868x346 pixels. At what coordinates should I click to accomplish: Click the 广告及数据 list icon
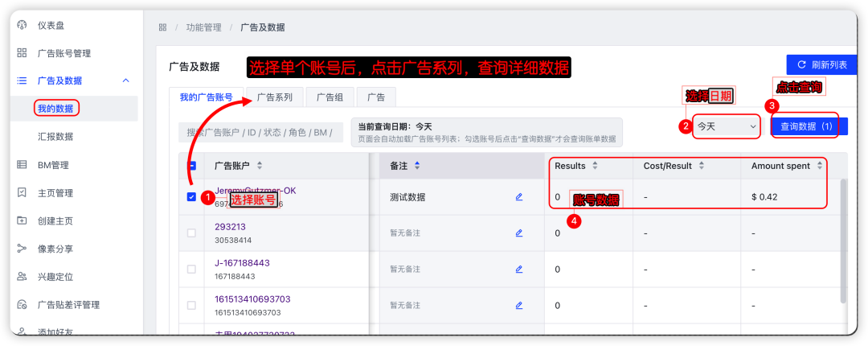pyautogui.click(x=23, y=81)
